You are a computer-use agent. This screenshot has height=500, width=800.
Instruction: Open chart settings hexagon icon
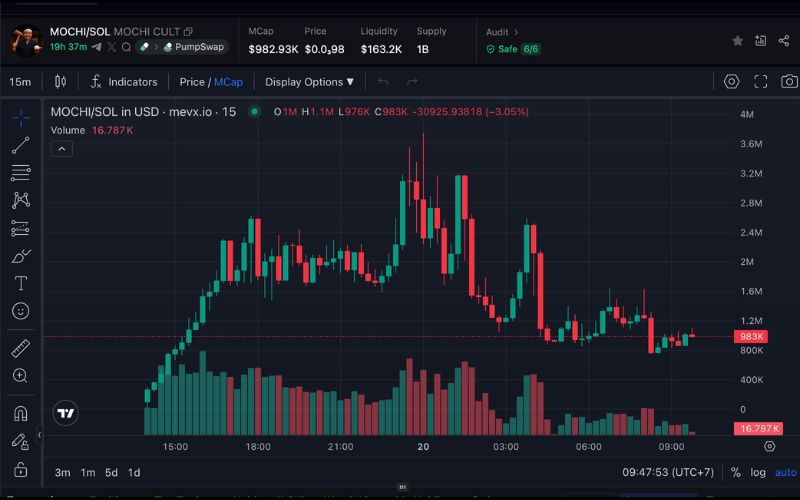point(732,82)
